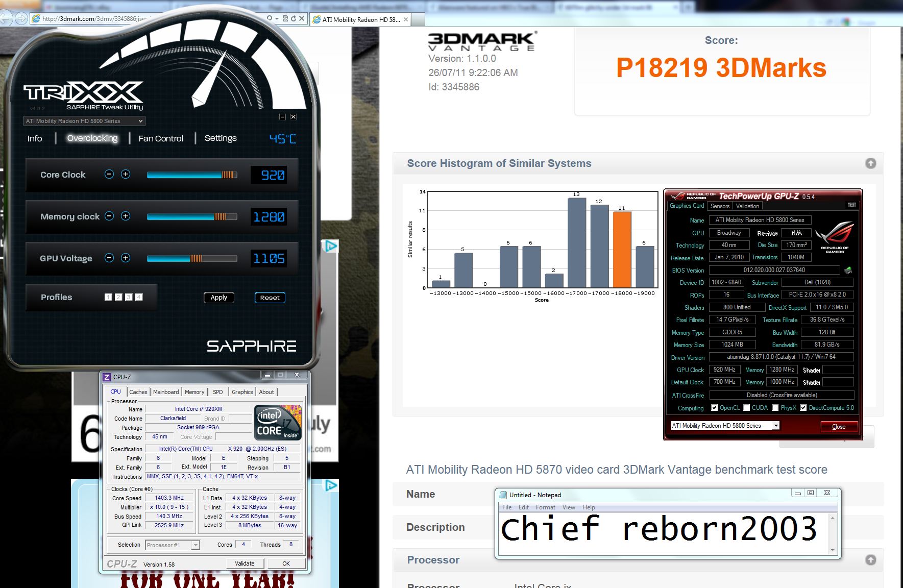Click CPU-Z OK button
The width and height of the screenshot is (903, 588).
click(x=286, y=563)
